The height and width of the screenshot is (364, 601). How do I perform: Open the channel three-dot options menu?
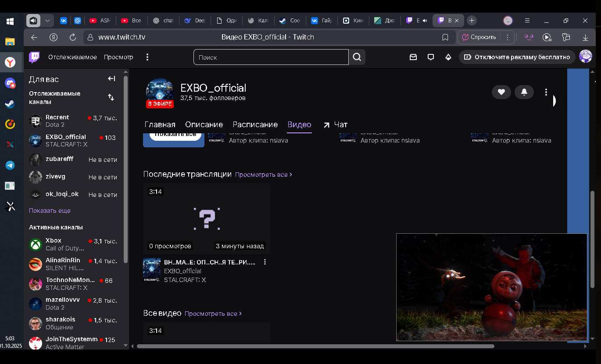(546, 92)
